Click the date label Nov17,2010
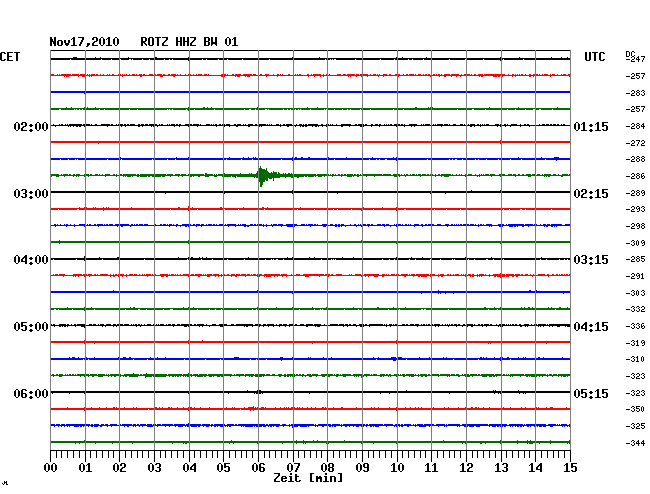The height and width of the screenshot is (494, 650). pos(84,42)
